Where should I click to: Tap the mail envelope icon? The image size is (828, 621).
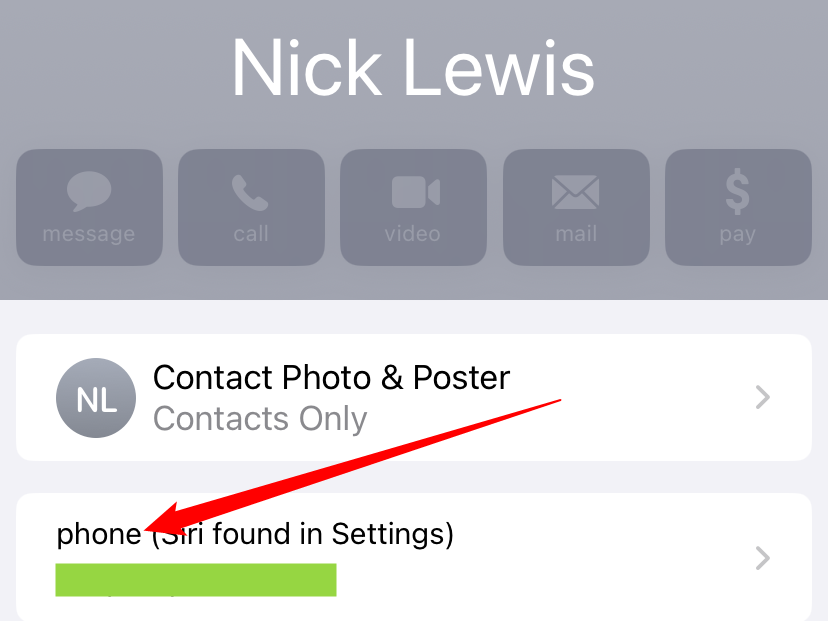(575, 192)
